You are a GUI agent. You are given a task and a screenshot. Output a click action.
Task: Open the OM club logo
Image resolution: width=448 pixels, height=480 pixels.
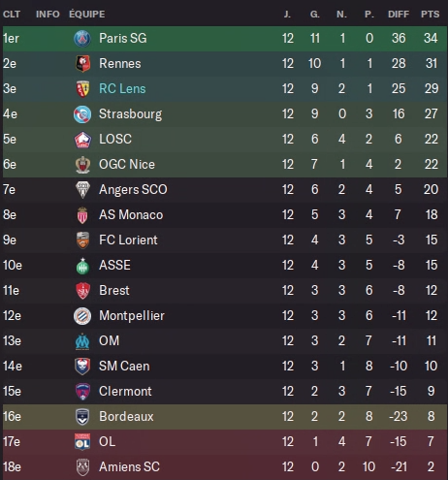click(82, 341)
